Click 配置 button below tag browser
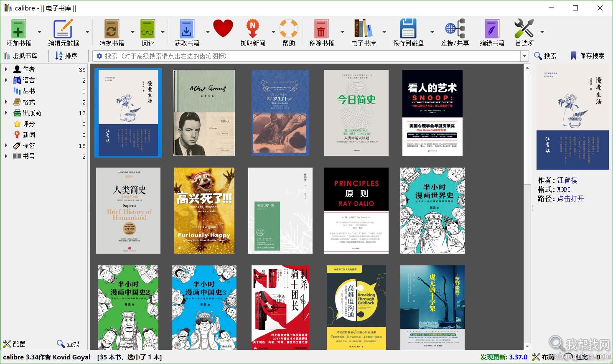 [x=14, y=344]
